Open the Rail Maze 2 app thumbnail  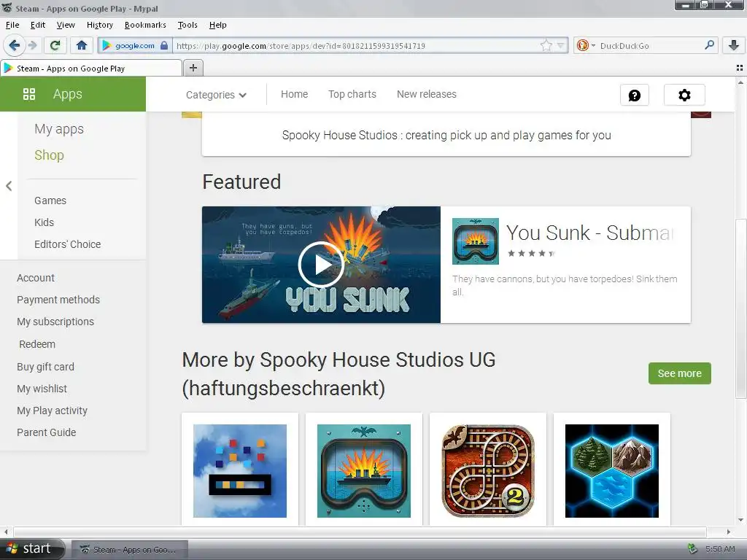pyautogui.click(x=488, y=470)
